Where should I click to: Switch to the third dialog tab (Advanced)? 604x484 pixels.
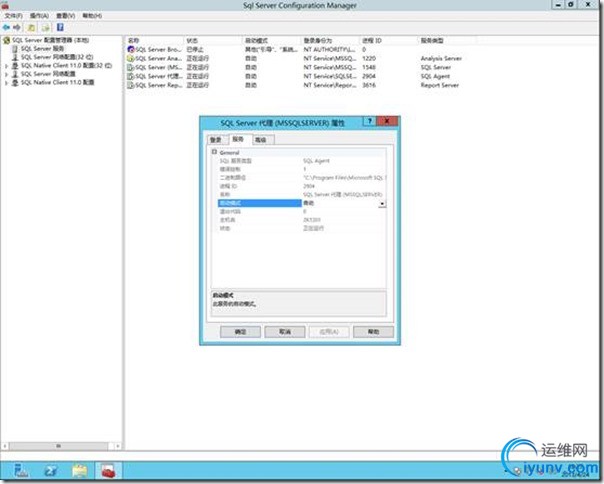coord(262,139)
